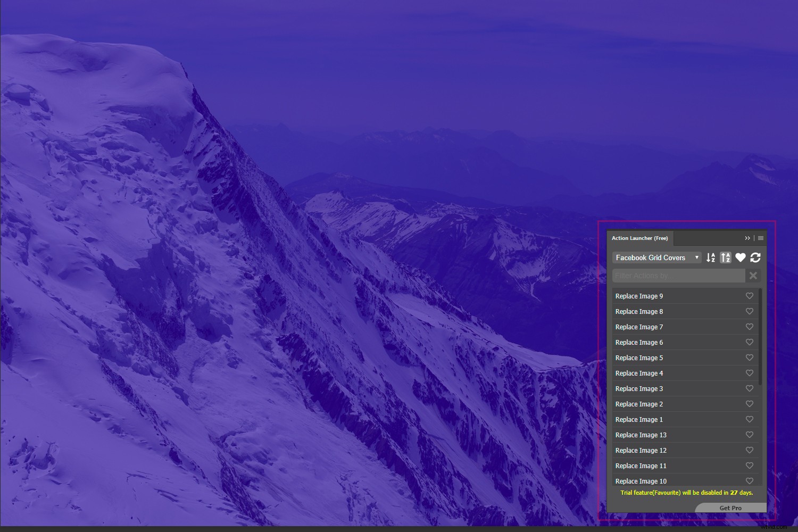This screenshot has height=532, width=798.
Task: Refresh the actions list with the refresh icon
Action: (x=755, y=257)
